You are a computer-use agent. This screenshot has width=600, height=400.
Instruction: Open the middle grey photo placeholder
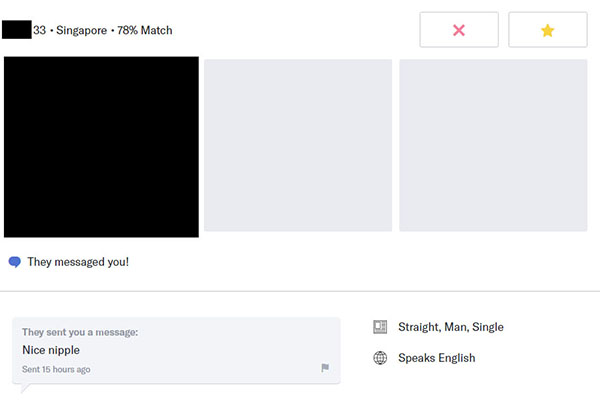[298, 145]
